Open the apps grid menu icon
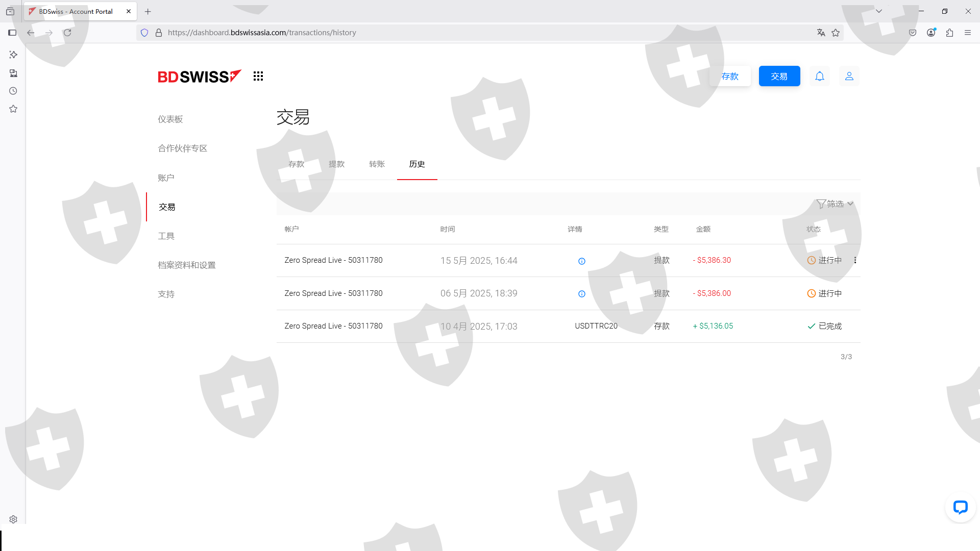This screenshot has width=980, height=551. 258,76
